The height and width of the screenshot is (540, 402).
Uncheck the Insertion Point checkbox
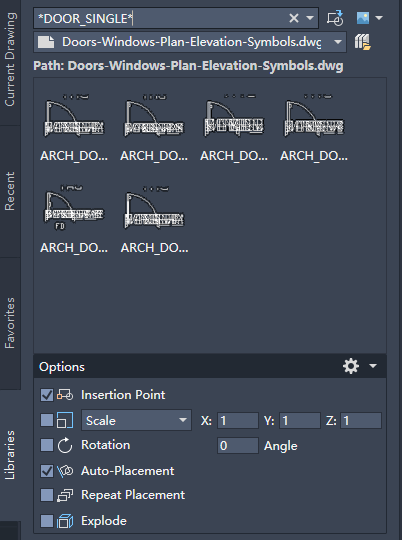[47, 395]
